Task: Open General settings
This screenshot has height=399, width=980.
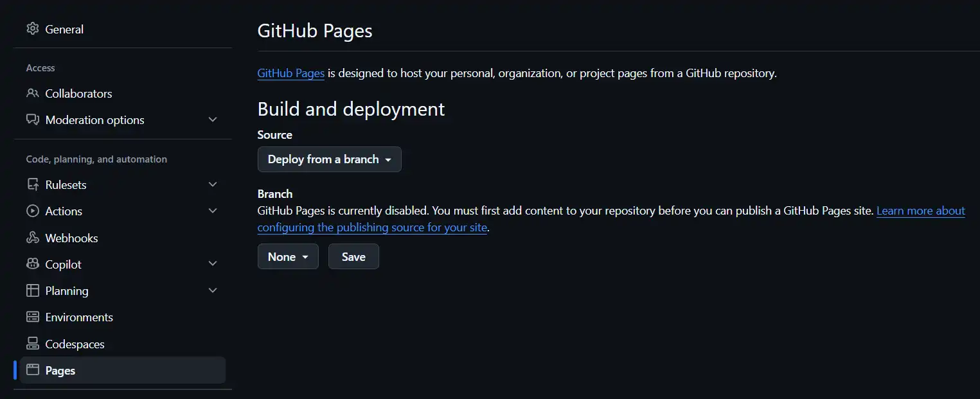Action: click(123, 29)
